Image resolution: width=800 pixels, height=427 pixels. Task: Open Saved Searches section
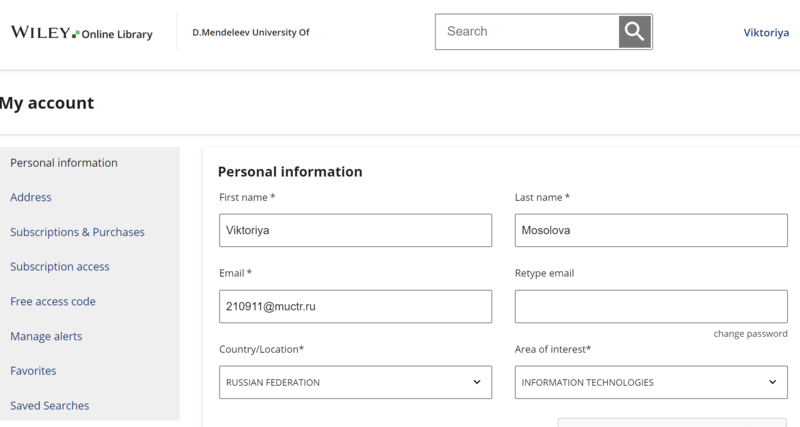[x=49, y=406]
